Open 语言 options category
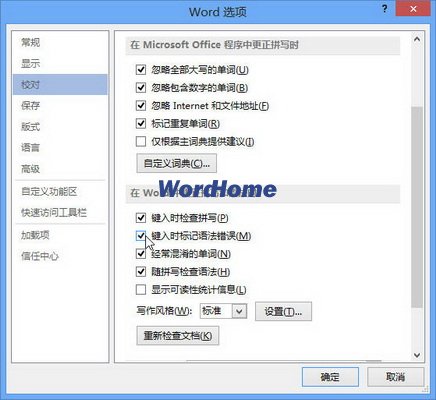This screenshot has width=436, height=400. [x=60, y=148]
